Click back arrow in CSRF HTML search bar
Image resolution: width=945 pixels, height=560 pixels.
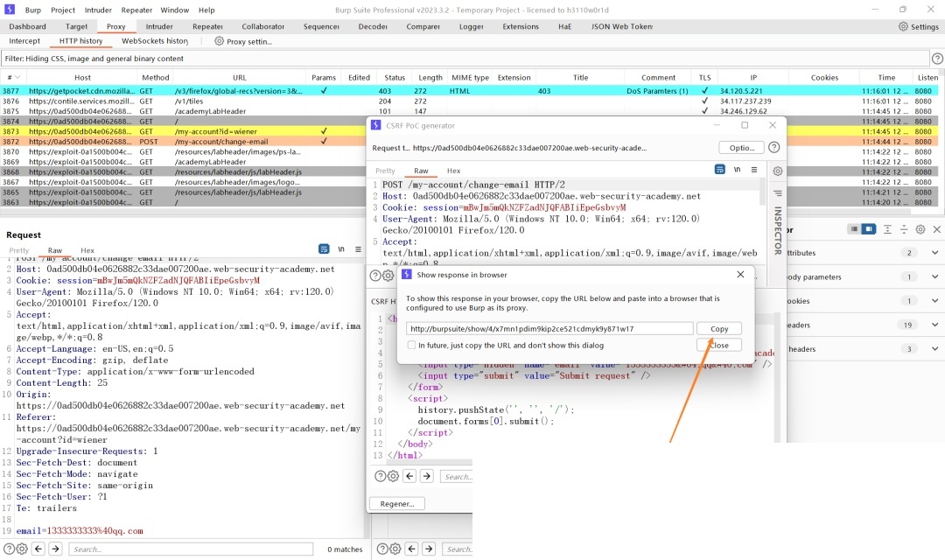click(x=409, y=476)
